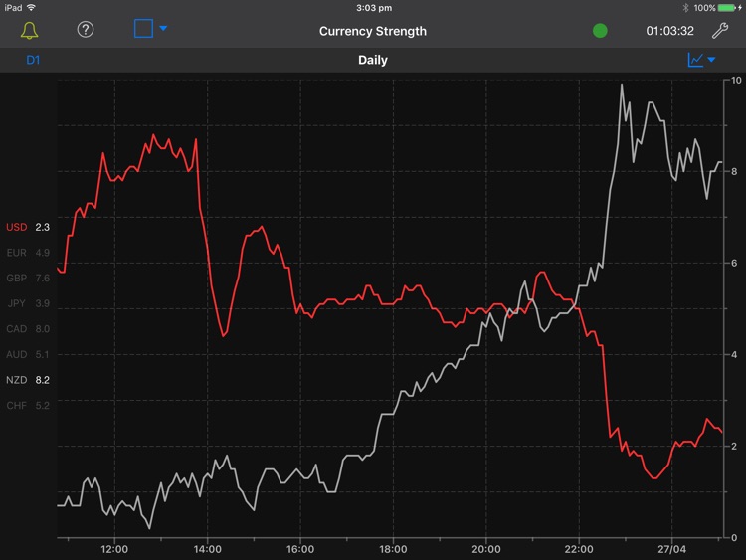Viewport: 746px width, 560px height.
Task: Open settings with the wrench icon
Action: coord(720,31)
